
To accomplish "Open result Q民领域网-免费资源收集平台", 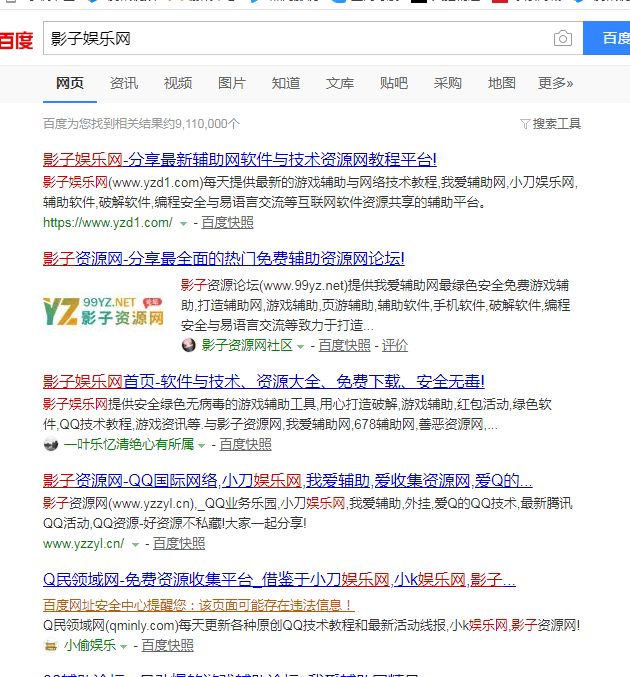I will [x=279, y=579].
